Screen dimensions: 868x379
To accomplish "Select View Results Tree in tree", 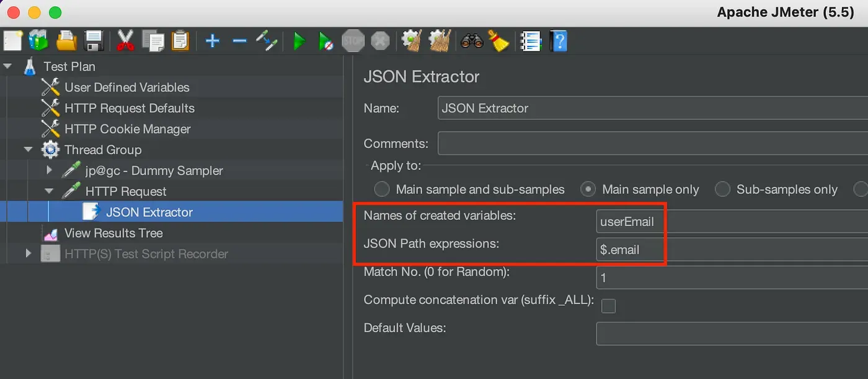I will 113,233.
